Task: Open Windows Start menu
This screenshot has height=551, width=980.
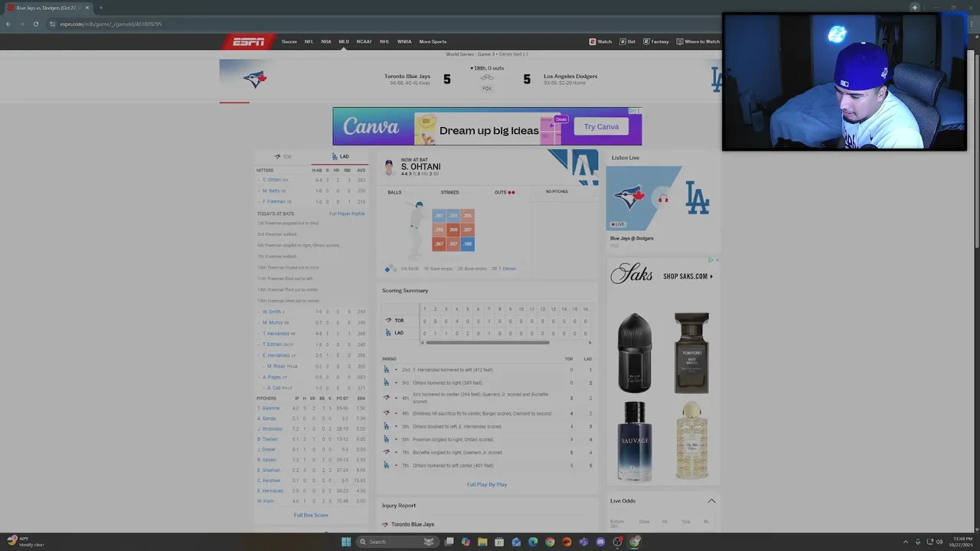Action: click(x=346, y=542)
